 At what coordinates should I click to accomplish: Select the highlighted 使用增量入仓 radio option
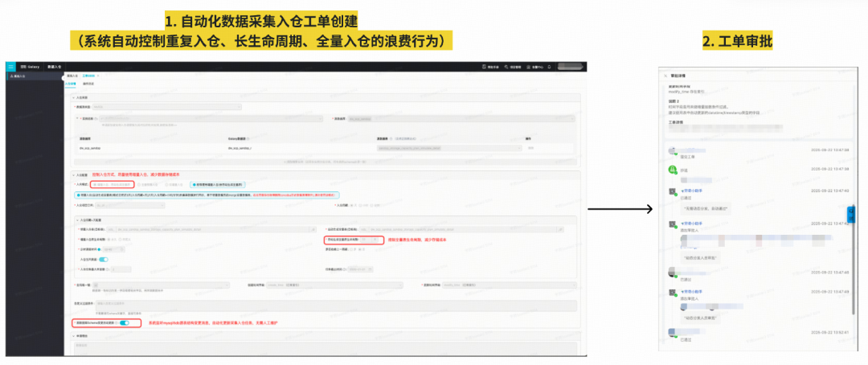[219, 184]
